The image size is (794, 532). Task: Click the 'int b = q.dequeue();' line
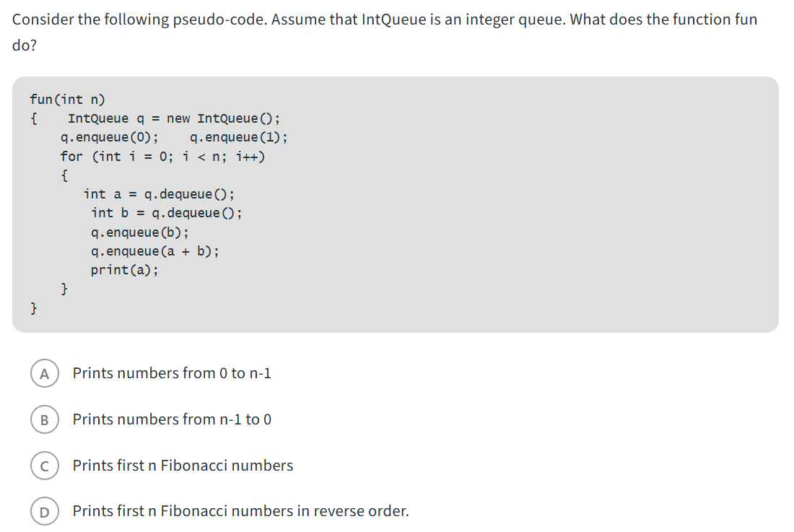pyautogui.click(x=167, y=212)
